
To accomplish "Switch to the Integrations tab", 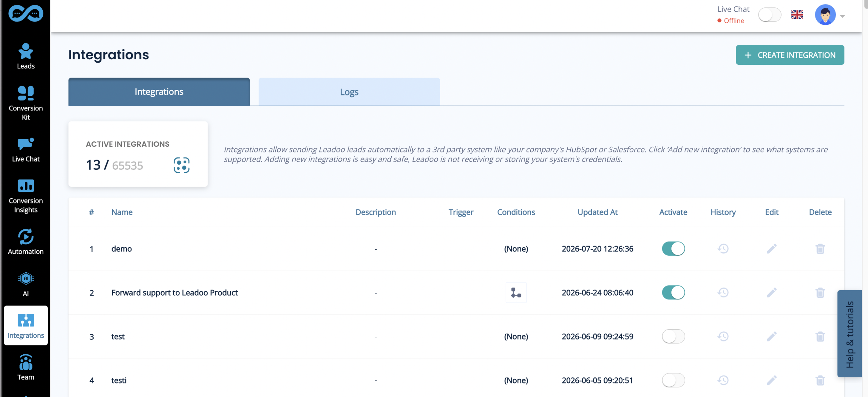I will pos(159,92).
